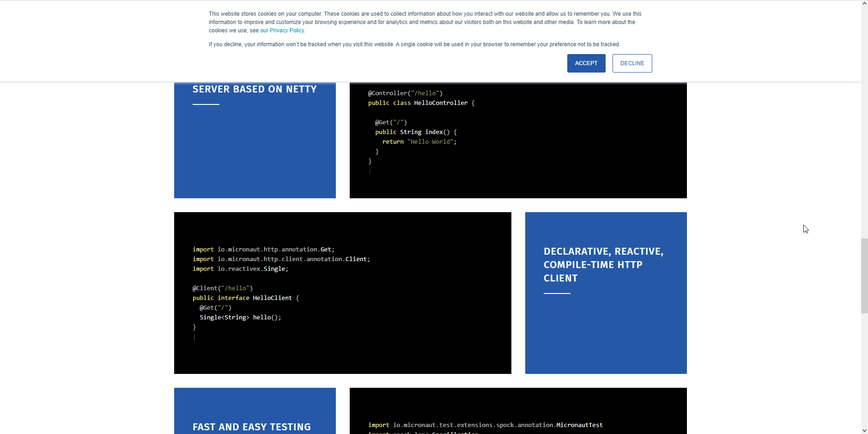Click the scrollbar up arrow
Image resolution: width=868 pixels, height=434 pixels.
pos(864,4)
